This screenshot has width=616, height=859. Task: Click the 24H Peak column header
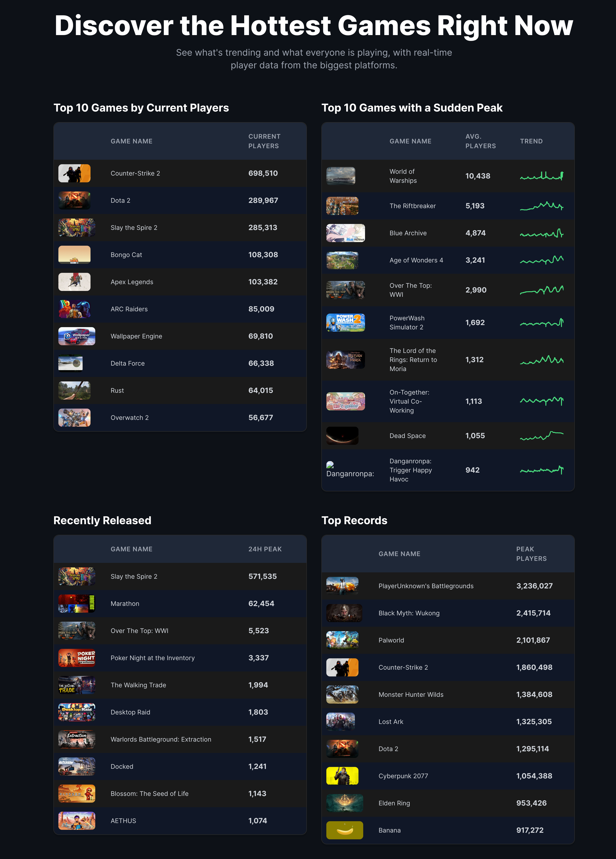click(x=265, y=549)
